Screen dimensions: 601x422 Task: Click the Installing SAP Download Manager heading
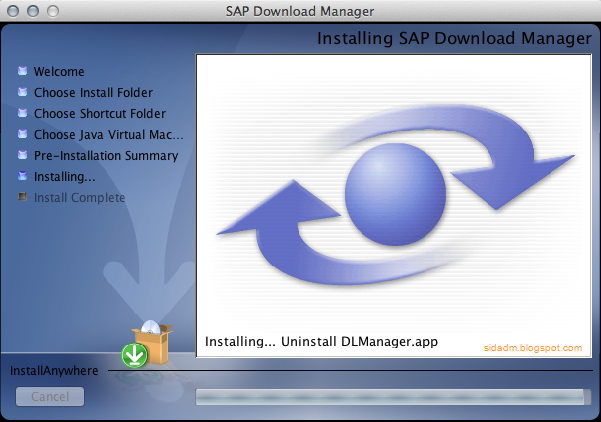pos(455,39)
